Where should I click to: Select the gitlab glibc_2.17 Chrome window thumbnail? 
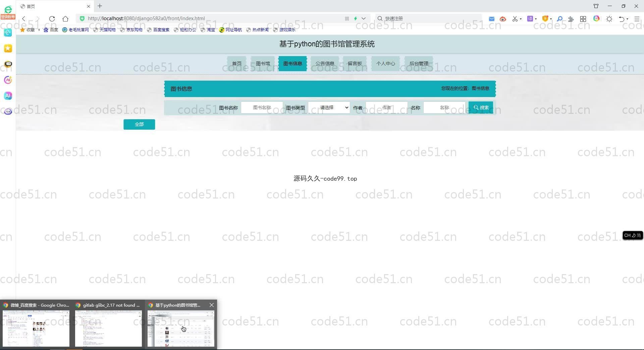pyautogui.click(x=108, y=325)
